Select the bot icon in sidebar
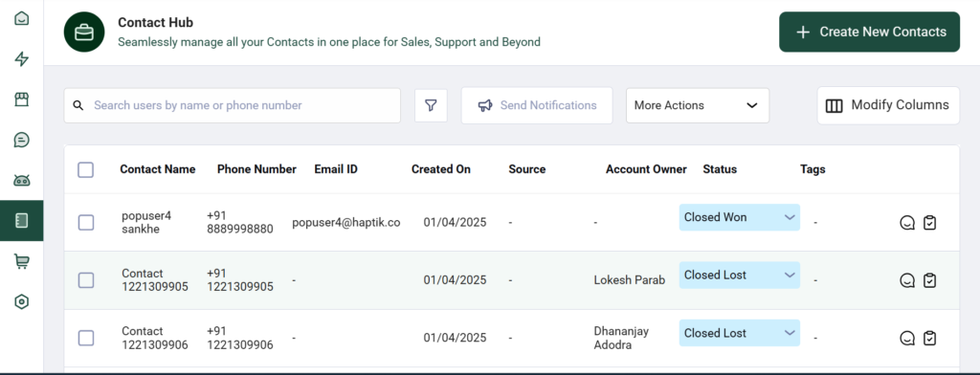 [x=22, y=181]
